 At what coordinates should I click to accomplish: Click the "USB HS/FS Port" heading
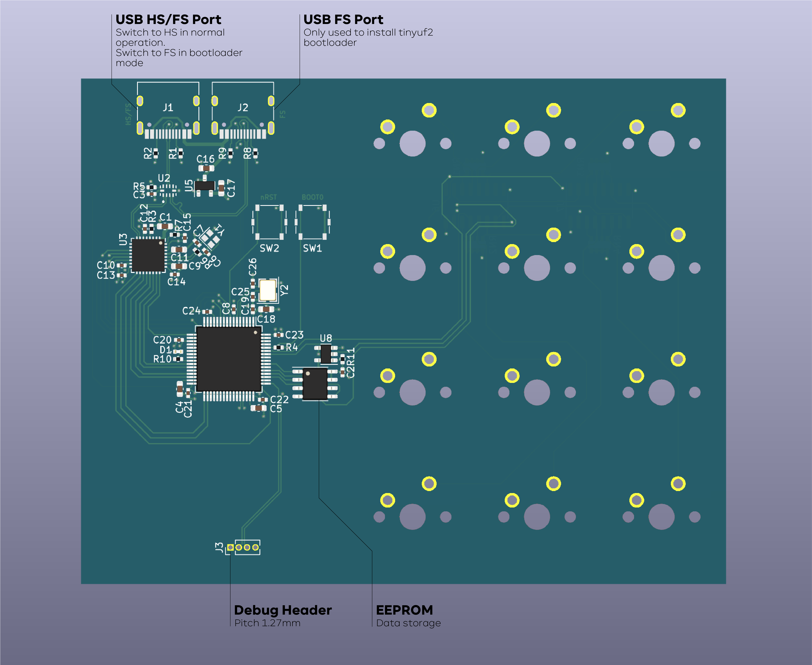[x=168, y=20]
